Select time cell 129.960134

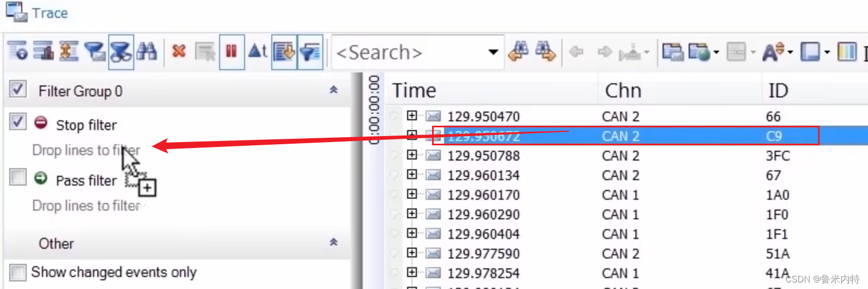coord(484,175)
